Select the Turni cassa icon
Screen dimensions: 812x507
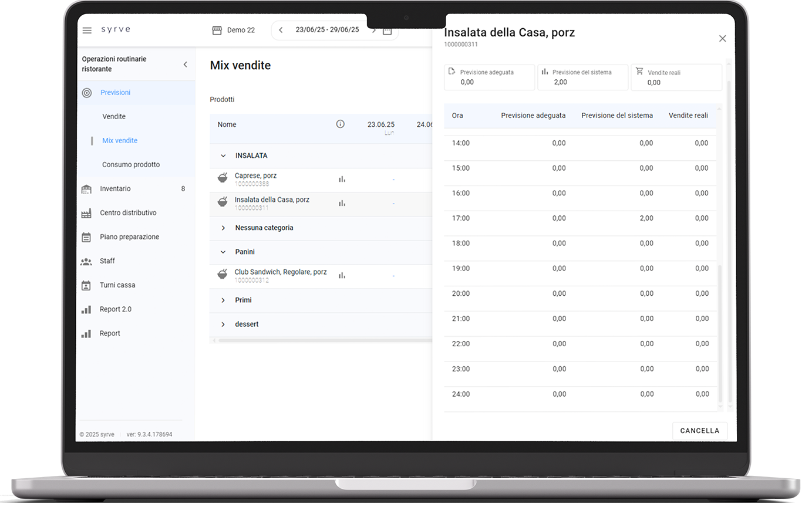tap(87, 285)
